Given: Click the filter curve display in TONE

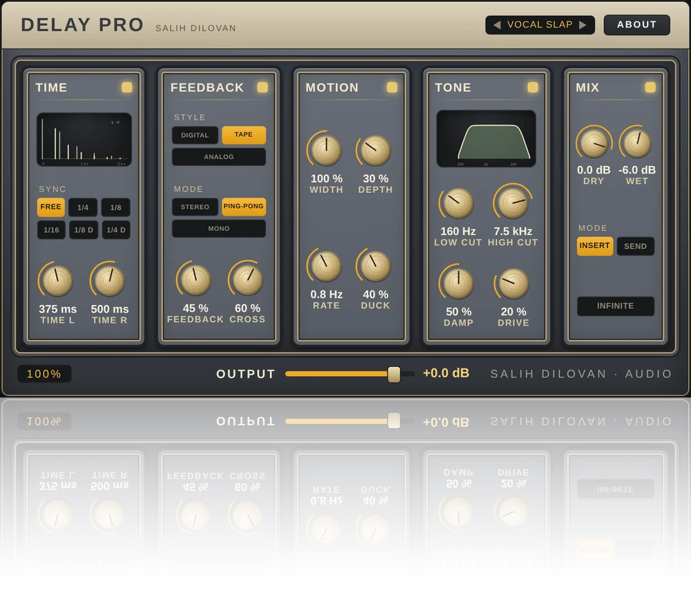Looking at the screenshot, I should click(x=486, y=138).
